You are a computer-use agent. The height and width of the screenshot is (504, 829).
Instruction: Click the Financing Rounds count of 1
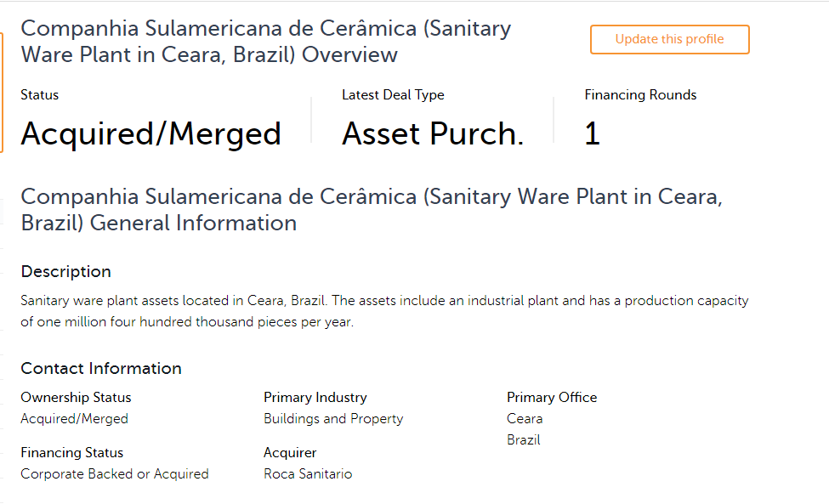[592, 134]
